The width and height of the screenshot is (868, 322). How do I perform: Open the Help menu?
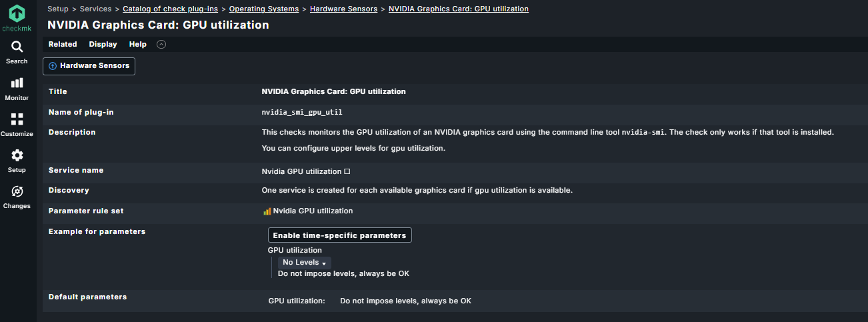(138, 45)
